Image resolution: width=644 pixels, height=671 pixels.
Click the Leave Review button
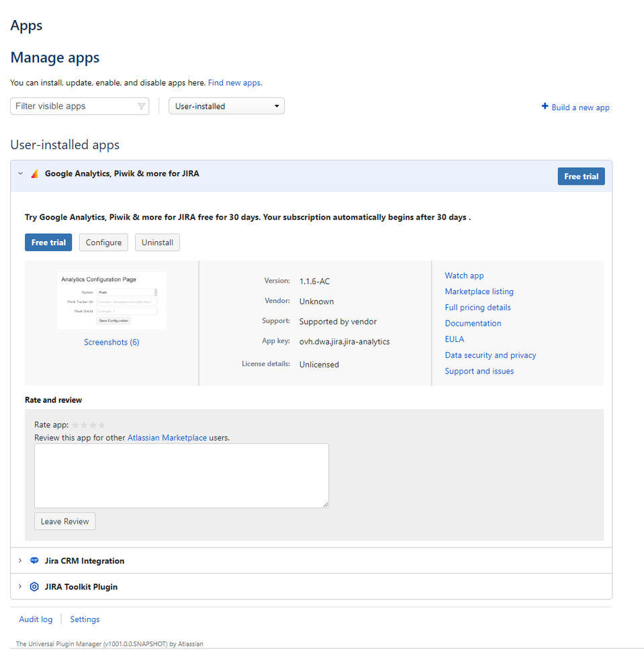64,521
